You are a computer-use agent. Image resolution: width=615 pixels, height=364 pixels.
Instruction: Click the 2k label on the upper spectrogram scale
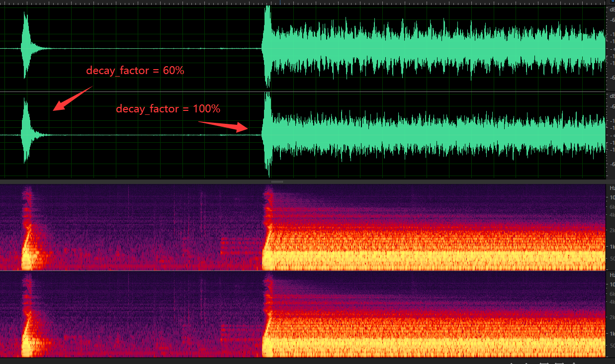(612, 230)
